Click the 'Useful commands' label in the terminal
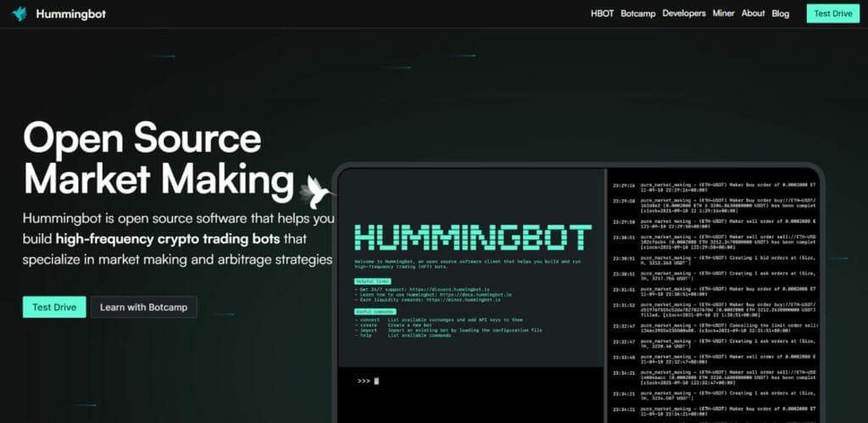This screenshot has height=423, width=868. pos(376,312)
